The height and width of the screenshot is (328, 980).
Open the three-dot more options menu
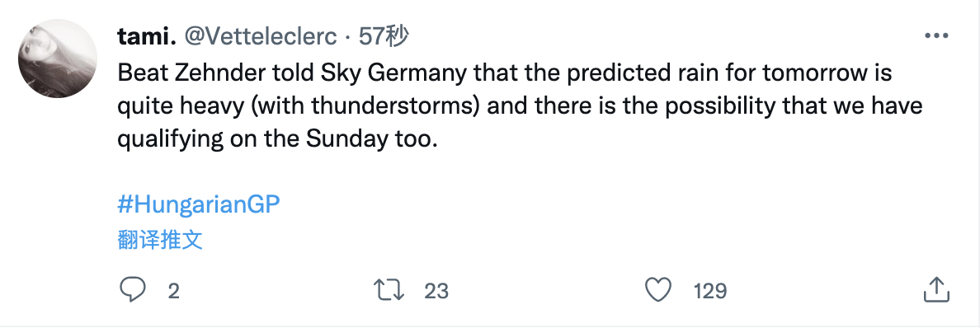point(935,36)
